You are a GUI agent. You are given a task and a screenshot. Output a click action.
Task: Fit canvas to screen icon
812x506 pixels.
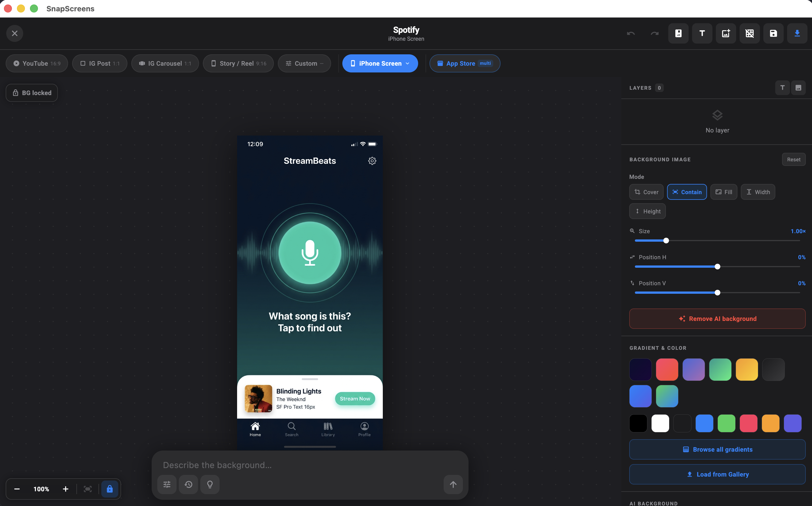[x=88, y=489]
